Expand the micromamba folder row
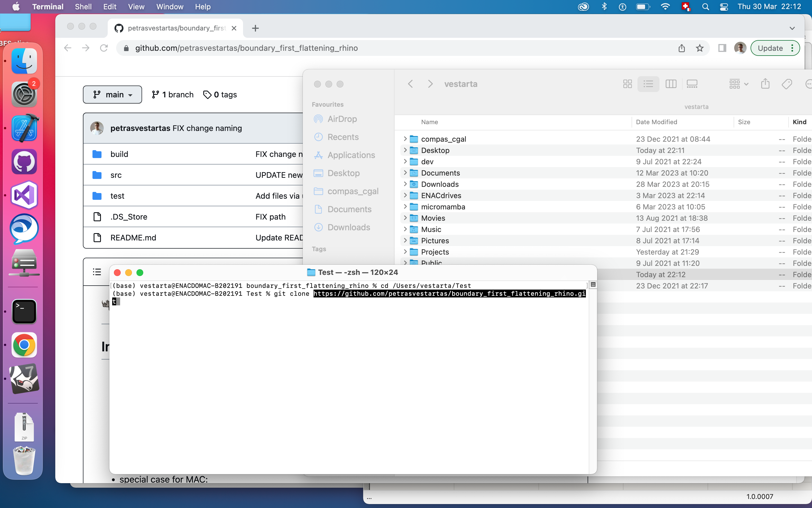Viewport: 812px width, 508px height. [x=405, y=207]
